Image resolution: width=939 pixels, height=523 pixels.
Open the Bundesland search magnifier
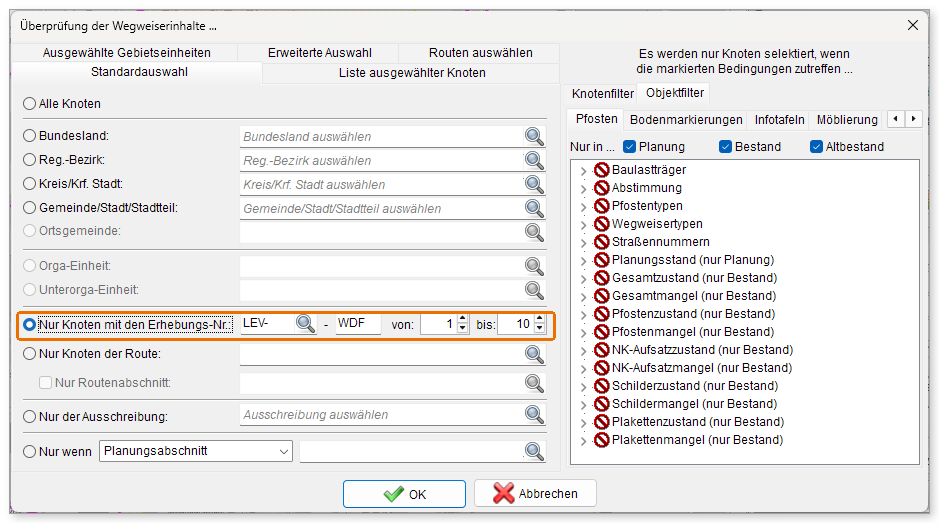[x=534, y=137]
